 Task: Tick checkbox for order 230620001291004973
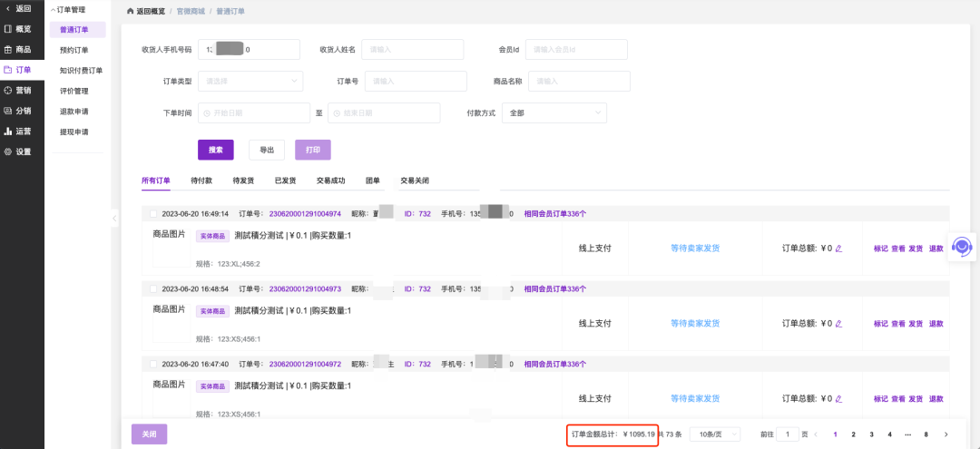tap(153, 289)
